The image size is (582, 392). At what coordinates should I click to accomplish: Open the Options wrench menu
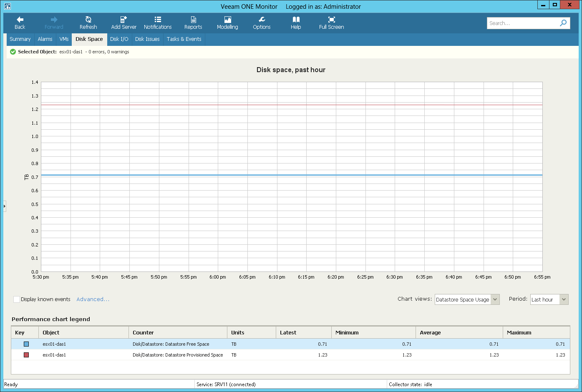(262, 23)
